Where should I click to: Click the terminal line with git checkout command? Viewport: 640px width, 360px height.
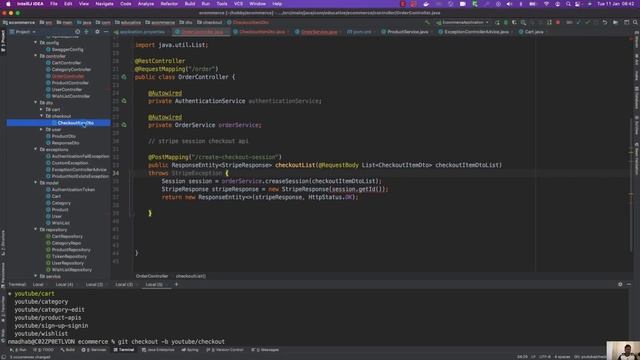116,342
